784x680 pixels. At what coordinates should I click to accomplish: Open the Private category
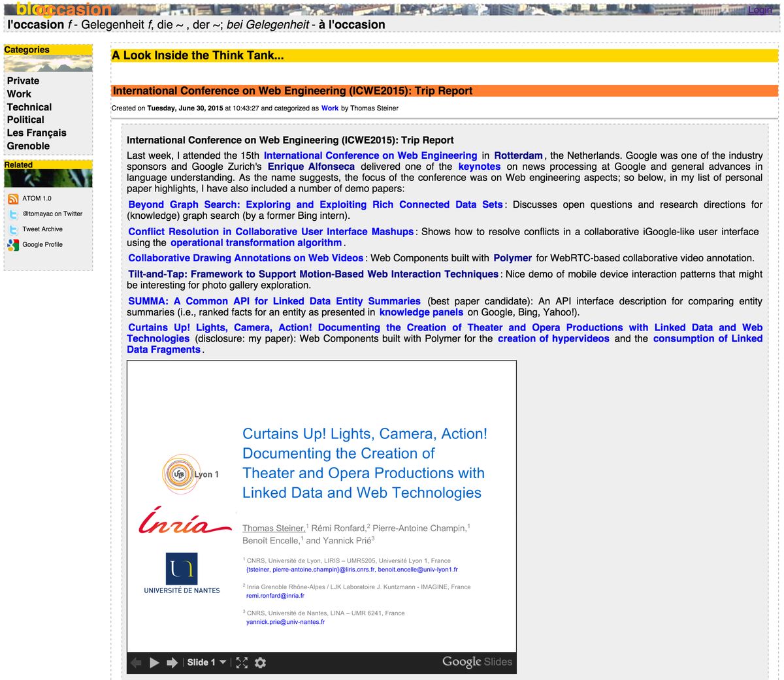click(x=23, y=81)
